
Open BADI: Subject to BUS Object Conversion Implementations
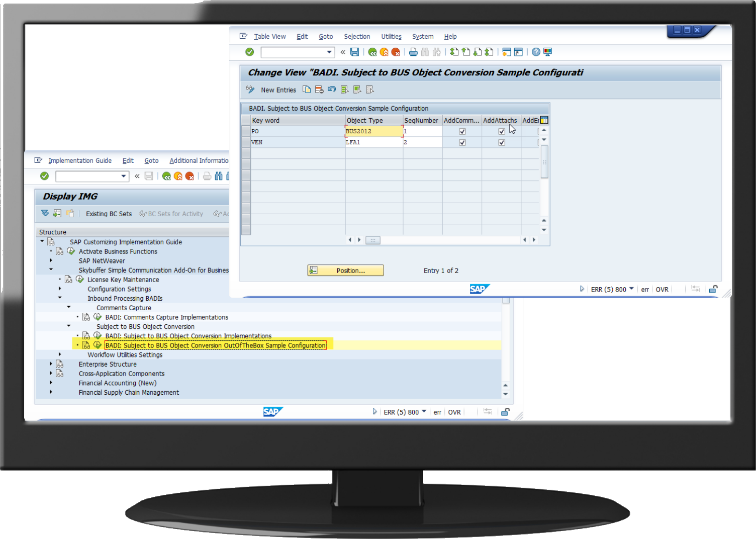coord(188,336)
